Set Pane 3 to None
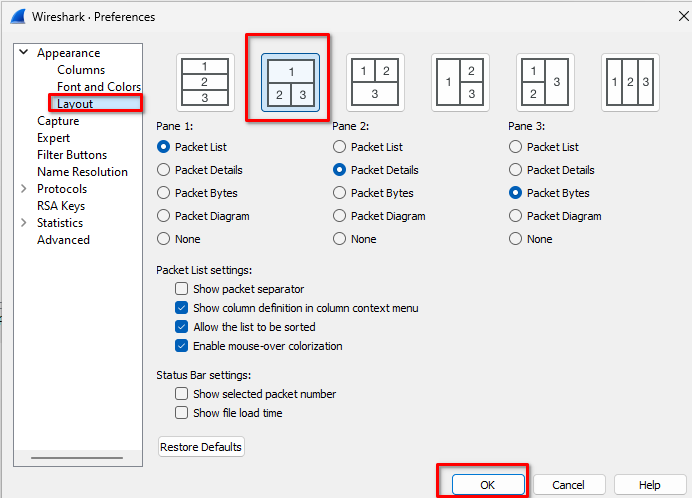 click(x=516, y=239)
